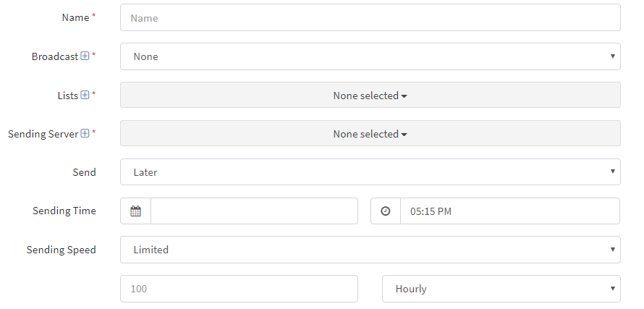Image resolution: width=644 pixels, height=309 pixels.
Task: Click the clock icon for sending time
Action: (385, 211)
